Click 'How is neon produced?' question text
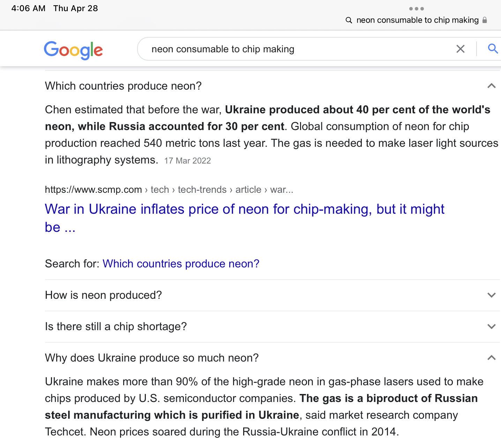 103,295
